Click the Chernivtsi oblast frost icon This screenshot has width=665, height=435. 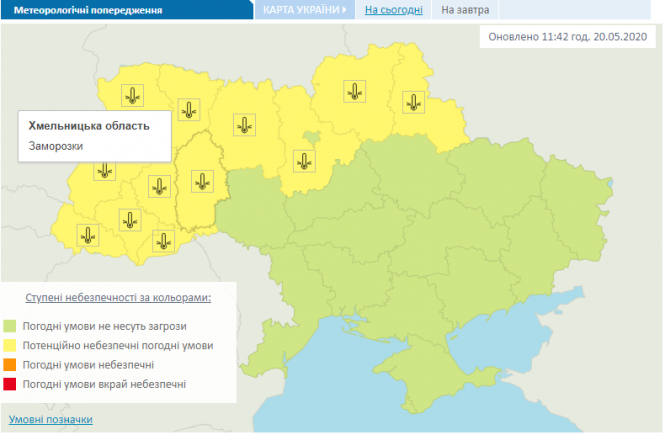[x=163, y=241]
